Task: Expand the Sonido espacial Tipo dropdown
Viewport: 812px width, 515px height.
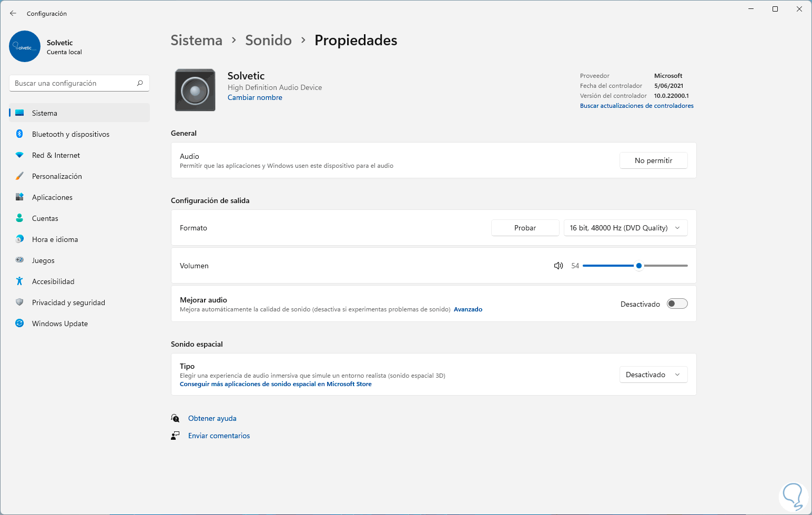Action: (653, 375)
